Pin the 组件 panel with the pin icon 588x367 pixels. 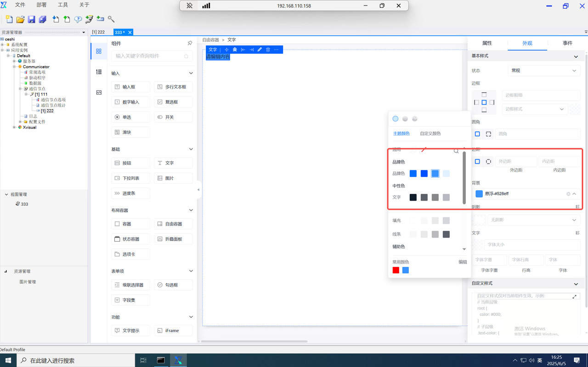[x=190, y=43]
